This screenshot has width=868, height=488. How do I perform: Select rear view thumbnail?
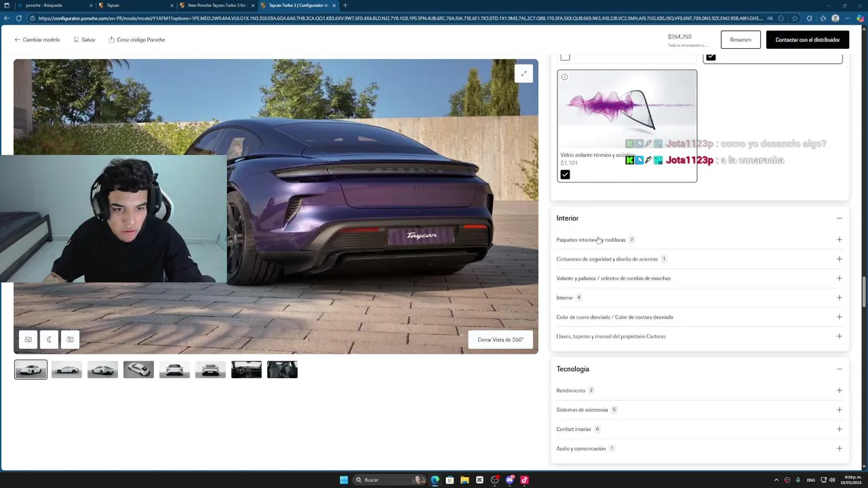click(x=210, y=369)
